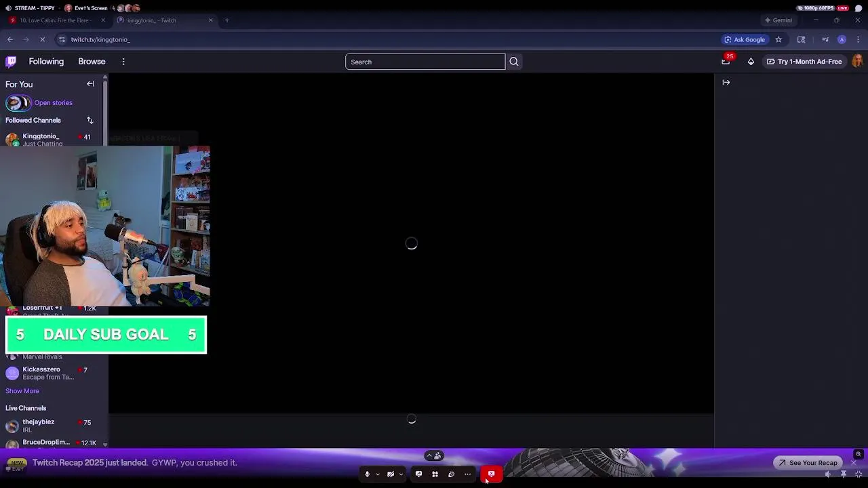Open the Twitch user avatar menu
Viewport: 868px width, 488px height.
click(858, 62)
